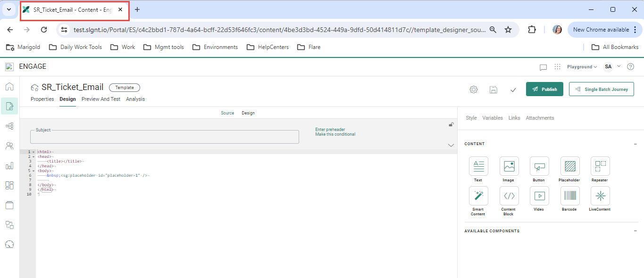This screenshot has height=278, width=644.
Task: Click the save disk icon
Action: (x=493, y=90)
